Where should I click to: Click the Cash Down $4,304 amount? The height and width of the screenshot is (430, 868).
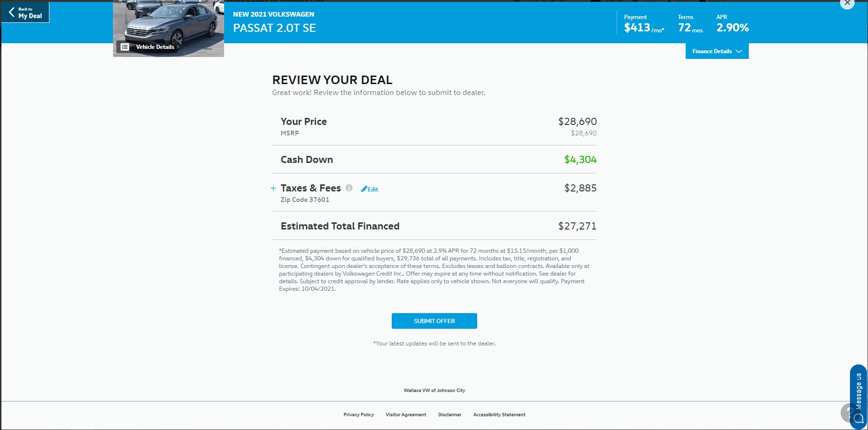tap(580, 160)
